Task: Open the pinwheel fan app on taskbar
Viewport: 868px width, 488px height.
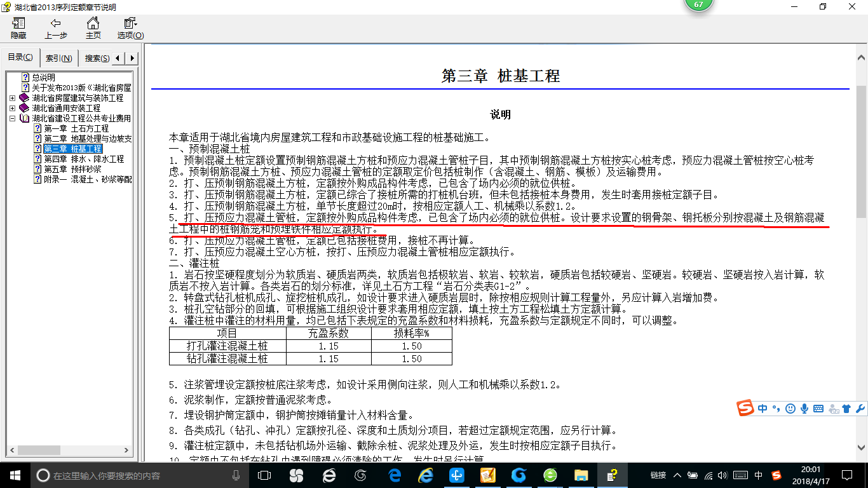Action: [x=296, y=475]
